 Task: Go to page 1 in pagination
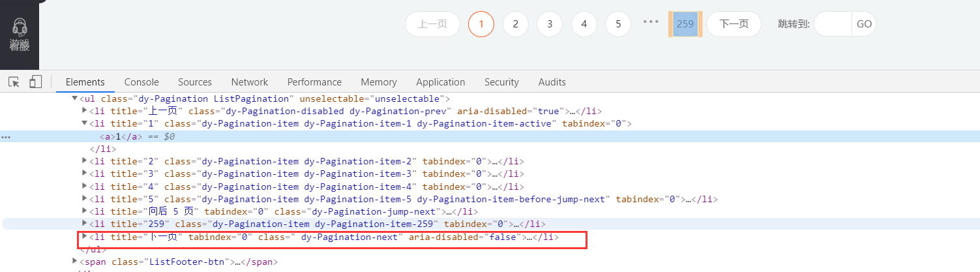pyautogui.click(x=481, y=24)
